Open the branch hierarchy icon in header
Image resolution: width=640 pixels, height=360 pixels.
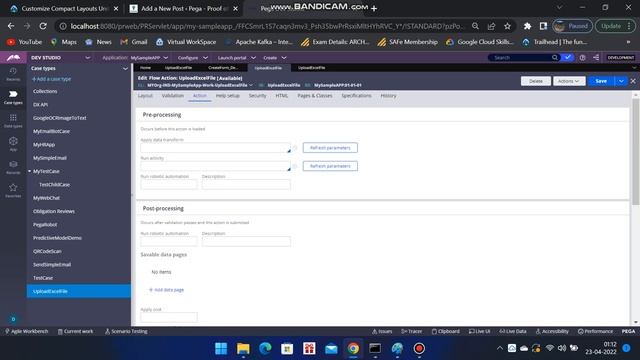pos(596,58)
